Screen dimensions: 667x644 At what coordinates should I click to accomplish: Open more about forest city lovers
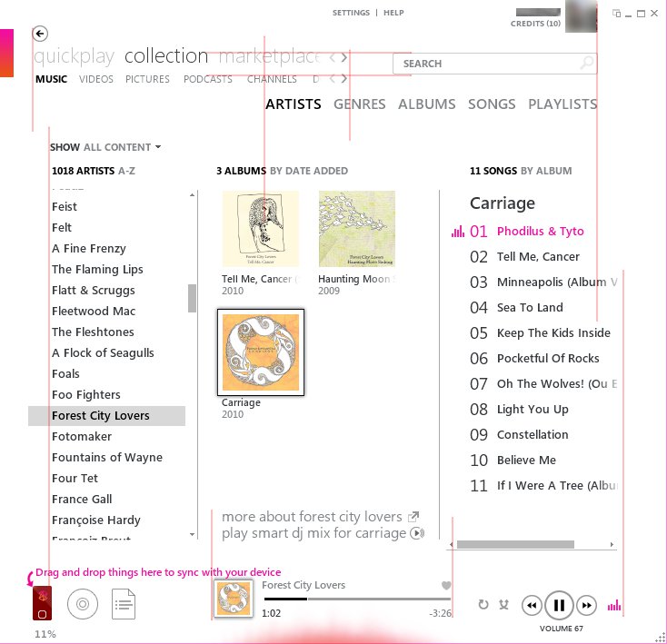point(312,517)
